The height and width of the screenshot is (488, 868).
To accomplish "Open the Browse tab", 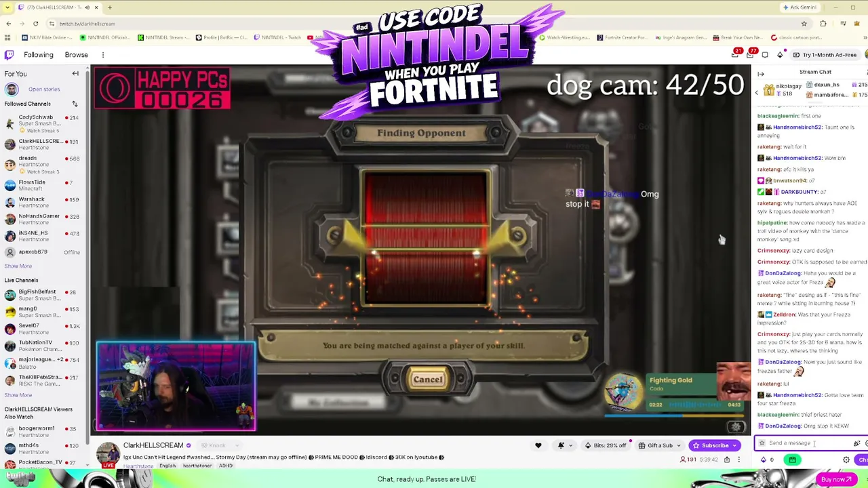I will coord(77,55).
